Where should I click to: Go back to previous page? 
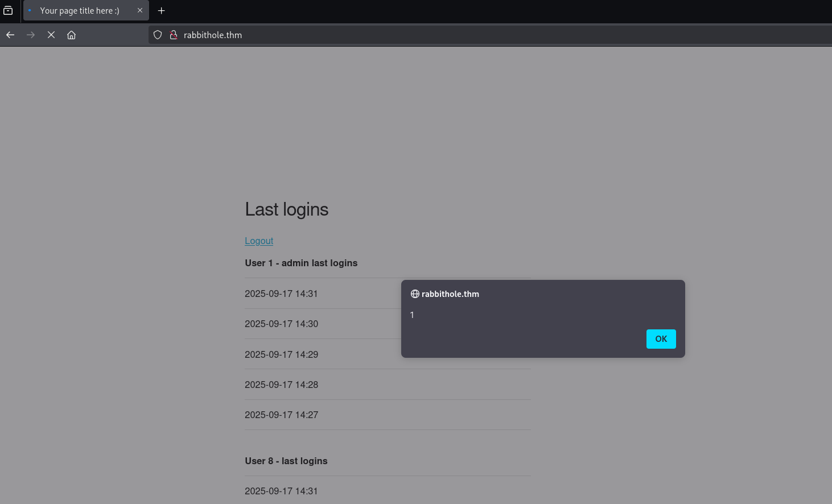pyautogui.click(x=10, y=35)
